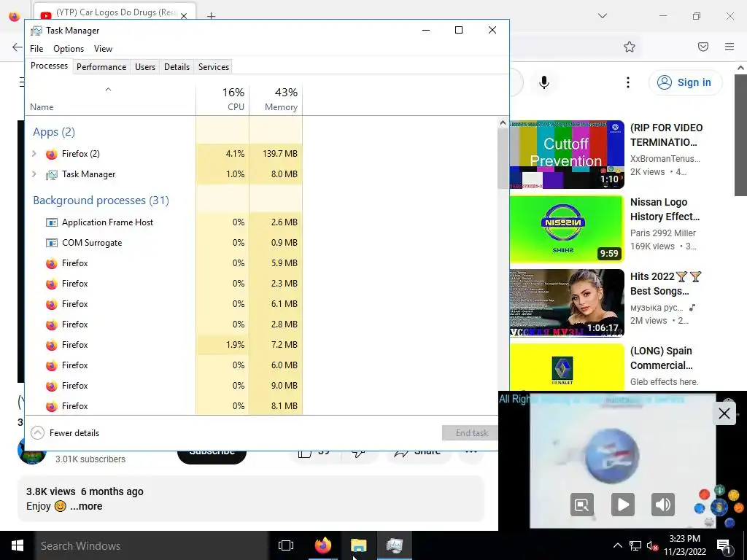Open the Firefox list all tabs dropdown
The width and height of the screenshot is (747, 560).
tap(603, 16)
